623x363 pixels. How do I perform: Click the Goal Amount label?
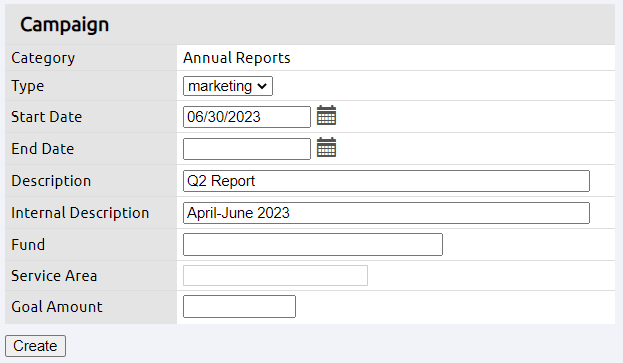(x=57, y=307)
